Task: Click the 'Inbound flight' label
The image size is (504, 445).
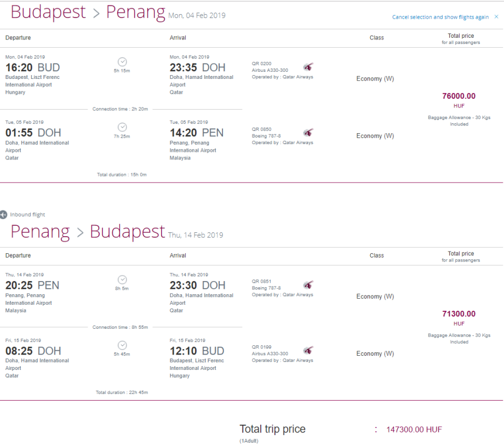Action: point(27,215)
